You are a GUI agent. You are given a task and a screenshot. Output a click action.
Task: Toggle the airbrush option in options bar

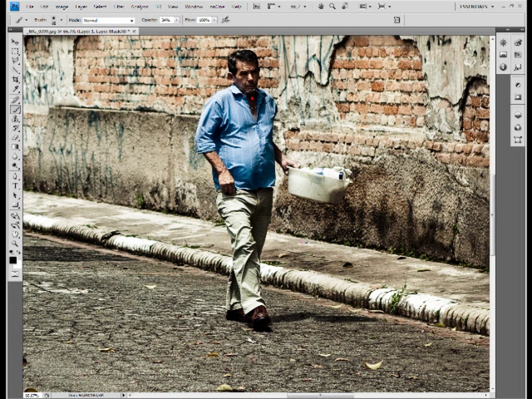[x=226, y=20]
